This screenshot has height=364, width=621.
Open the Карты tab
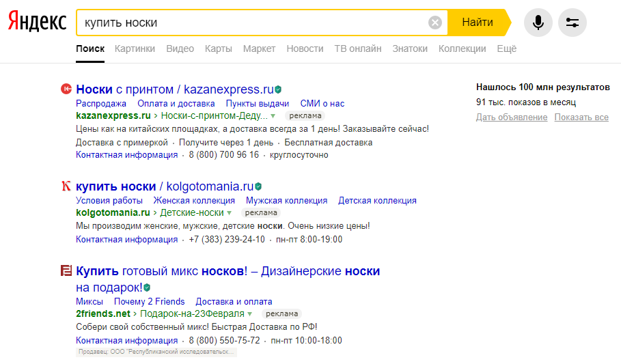(x=218, y=48)
